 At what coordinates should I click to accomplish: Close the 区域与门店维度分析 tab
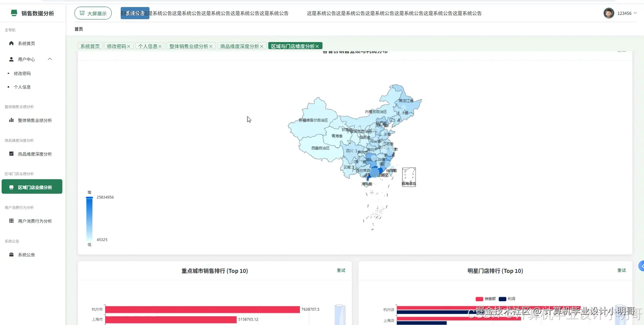pyautogui.click(x=317, y=46)
